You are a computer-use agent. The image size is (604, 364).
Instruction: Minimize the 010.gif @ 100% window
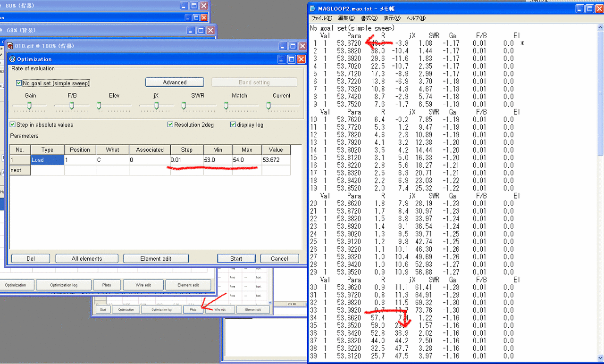283,46
